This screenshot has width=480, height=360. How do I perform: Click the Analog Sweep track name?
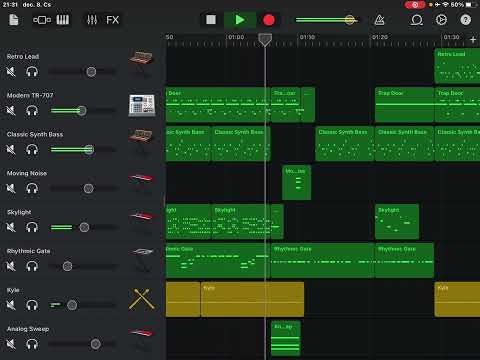[x=28, y=329]
